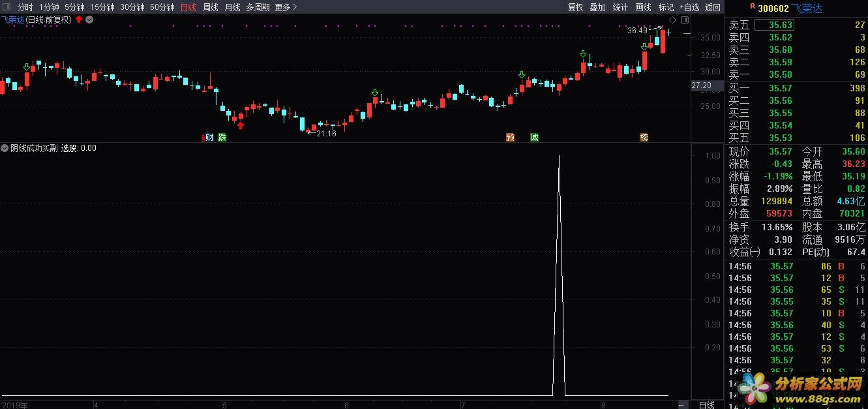Click the R marker beside stock code
The width and height of the screenshot is (868, 409).
753,6
